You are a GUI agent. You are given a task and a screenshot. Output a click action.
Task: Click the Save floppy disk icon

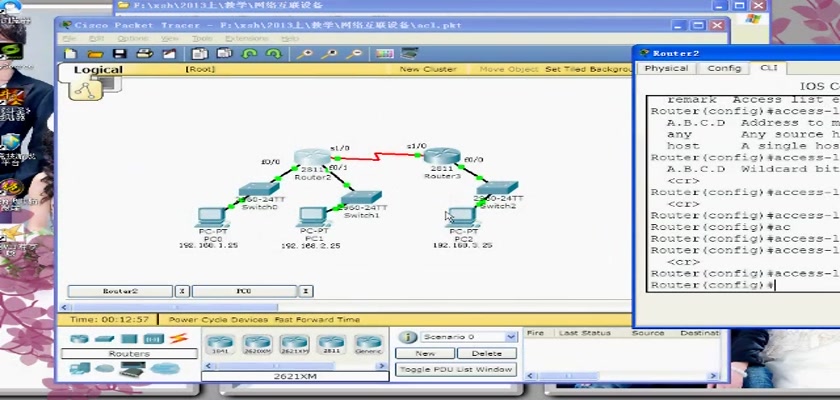119,54
